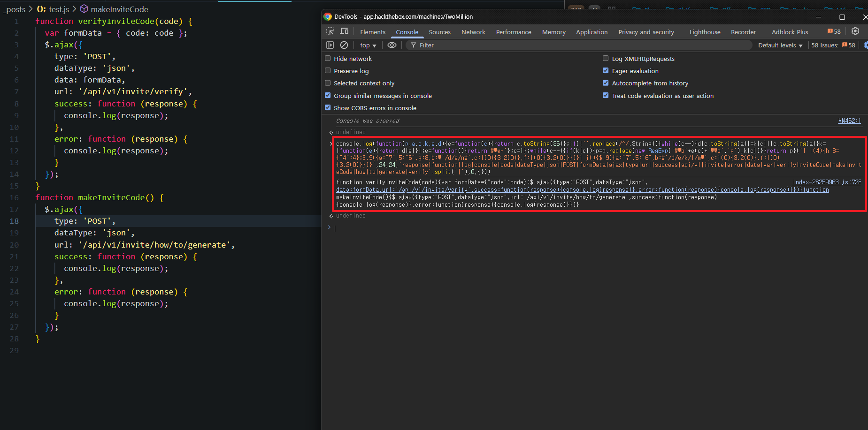Expand the console.log input entry arrow
The height and width of the screenshot is (430, 868).
pos(330,144)
